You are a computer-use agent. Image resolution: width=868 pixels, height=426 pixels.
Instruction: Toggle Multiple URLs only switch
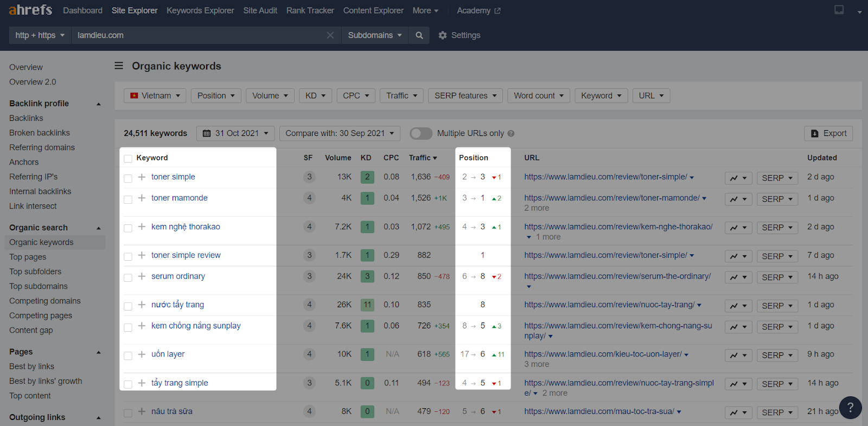tap(421, 133)
